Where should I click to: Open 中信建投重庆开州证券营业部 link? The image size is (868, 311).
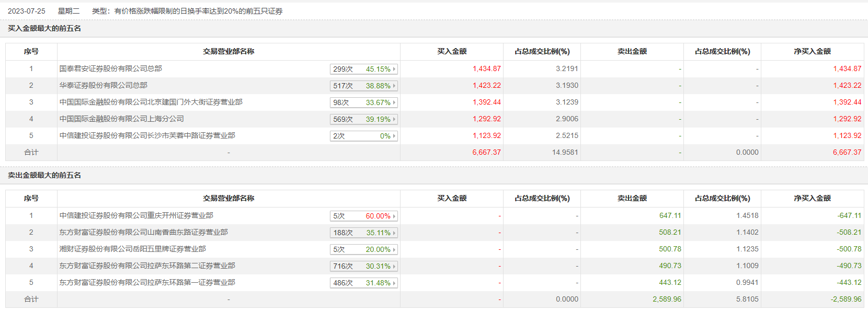[136, 215]
